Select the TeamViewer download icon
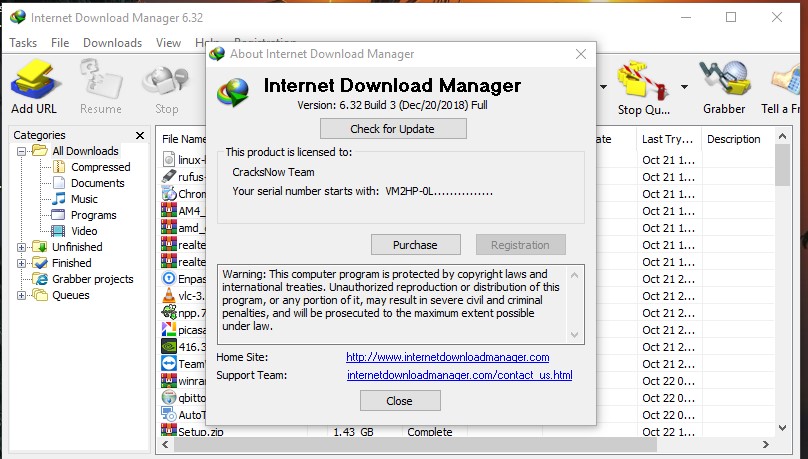Screen dimensions: 808x459 (x=169, y=364)
